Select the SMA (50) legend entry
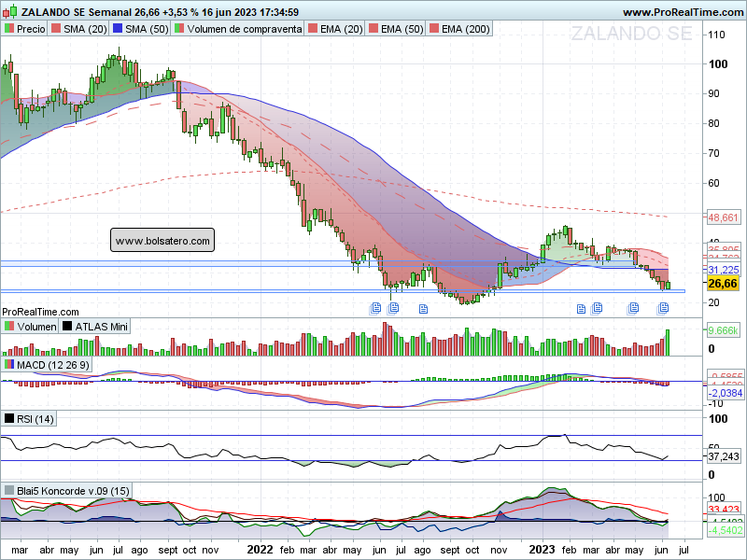Viewport: 747px width, 560px height. tap(141, 29)
